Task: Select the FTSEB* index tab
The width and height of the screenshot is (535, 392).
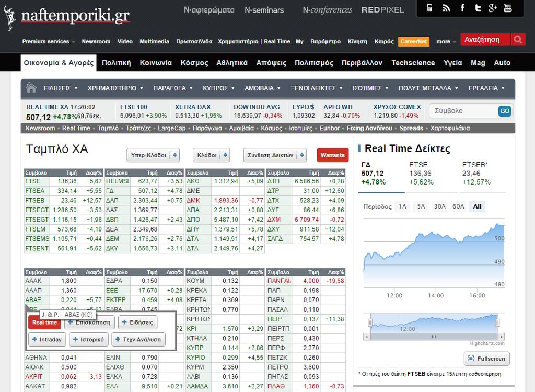Action: [481, 173]
